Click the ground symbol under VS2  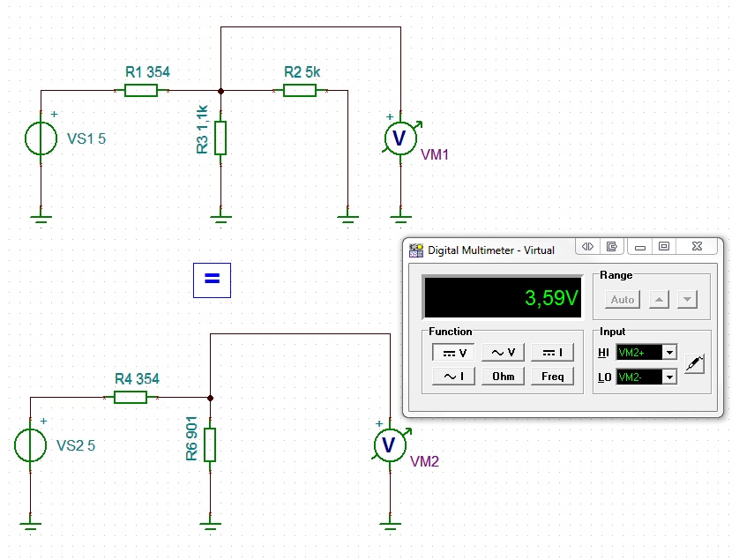point(30,526)
